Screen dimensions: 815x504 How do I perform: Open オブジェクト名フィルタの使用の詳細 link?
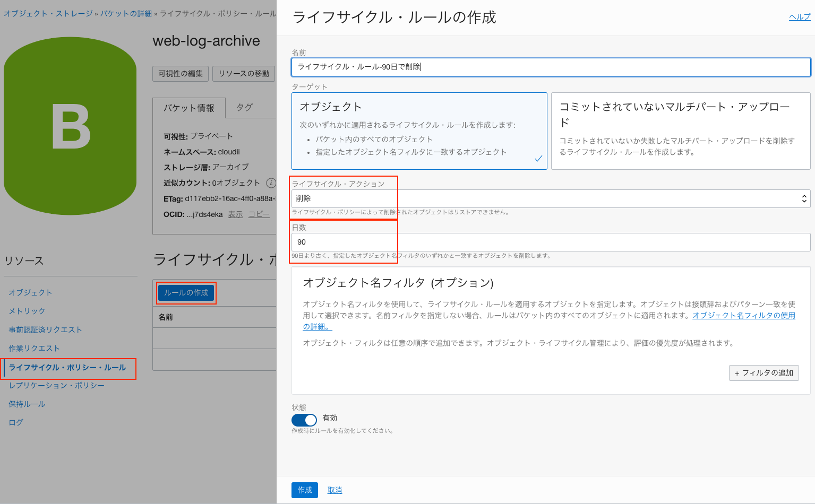pos(743,316)
